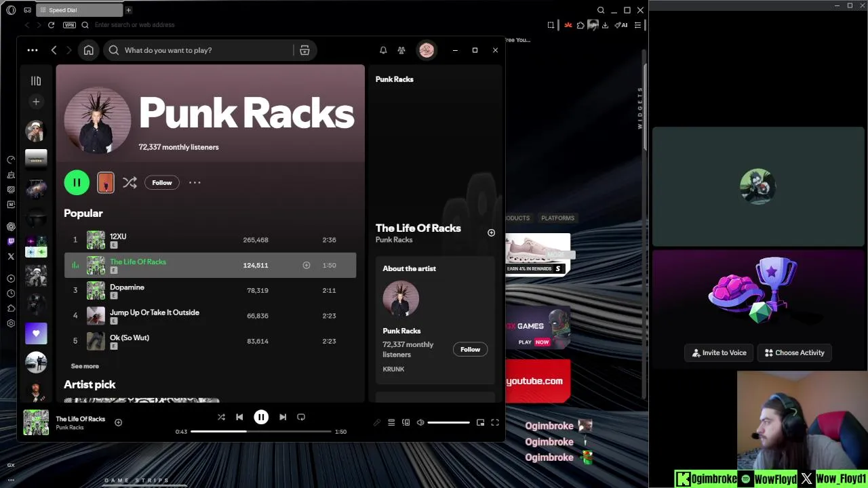This screenshot has width=868, height=488.
Task: Open Twitch in the Opera sidebar
Action: point(11,241)
